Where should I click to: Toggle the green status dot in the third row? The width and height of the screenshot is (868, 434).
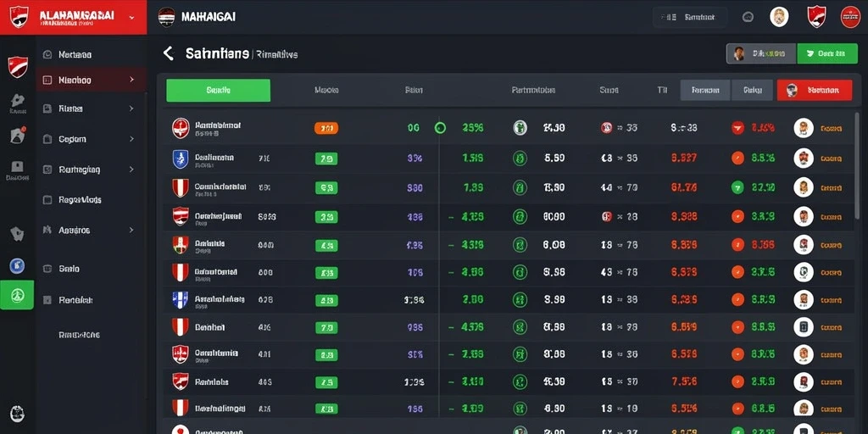737,187
